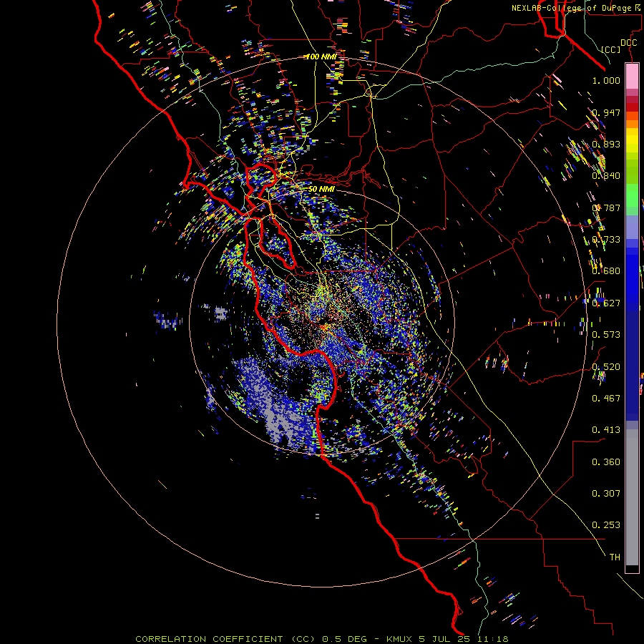Click the 0.253 scale value
Viewport: 644px width, 644px height.
(606, 525)
